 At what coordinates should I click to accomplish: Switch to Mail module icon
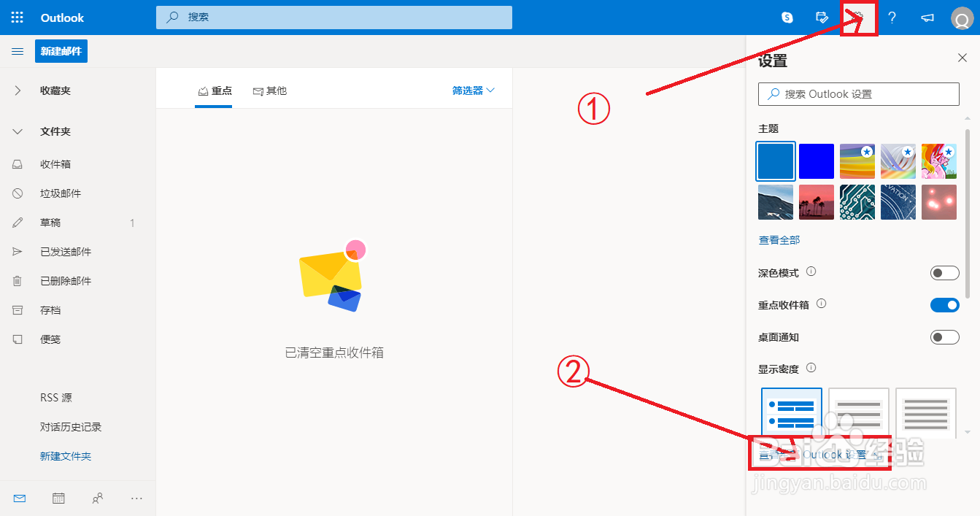tap(20, 498)
